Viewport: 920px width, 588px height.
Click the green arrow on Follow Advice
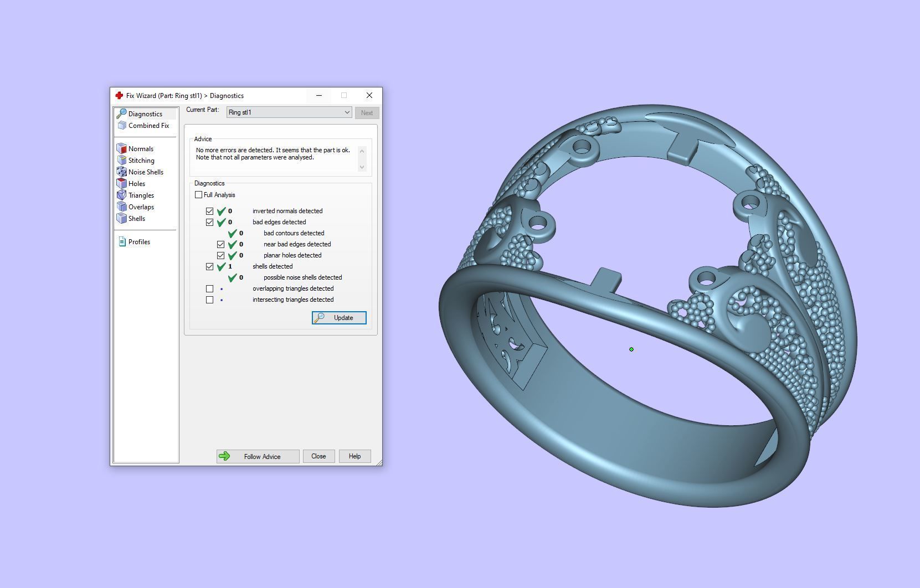[x=224, y=456]
